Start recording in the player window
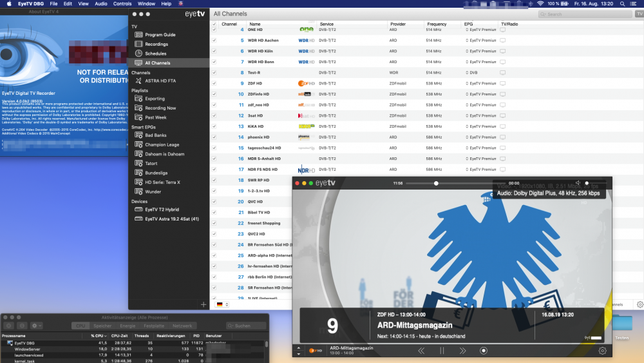This screenshot has height=363, width=644. 484,351
